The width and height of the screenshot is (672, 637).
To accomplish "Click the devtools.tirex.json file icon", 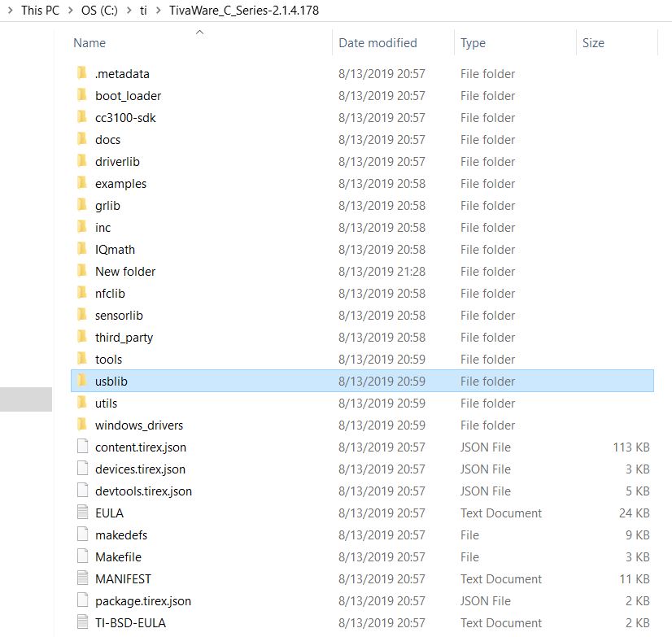I will pyautogui.click(x=82, y=491).
